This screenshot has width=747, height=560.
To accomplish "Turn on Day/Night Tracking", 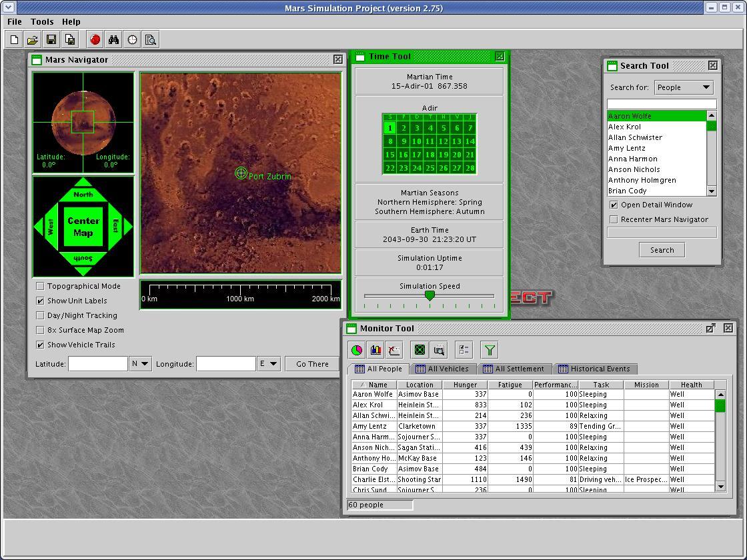I will 41,315.
